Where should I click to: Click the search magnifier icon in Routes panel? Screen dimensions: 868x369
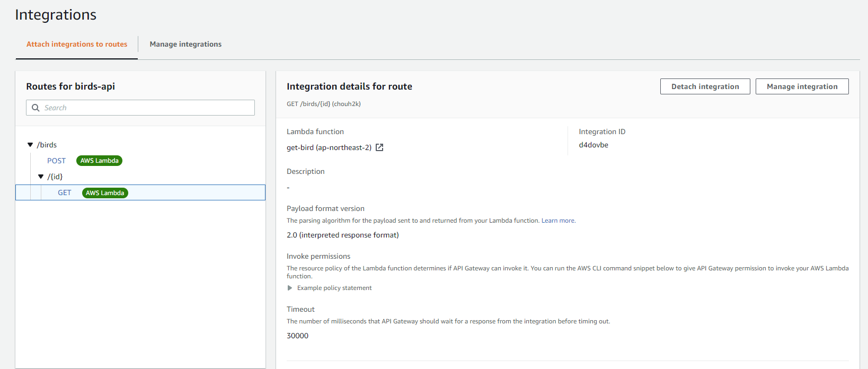(x=36, y=108)
